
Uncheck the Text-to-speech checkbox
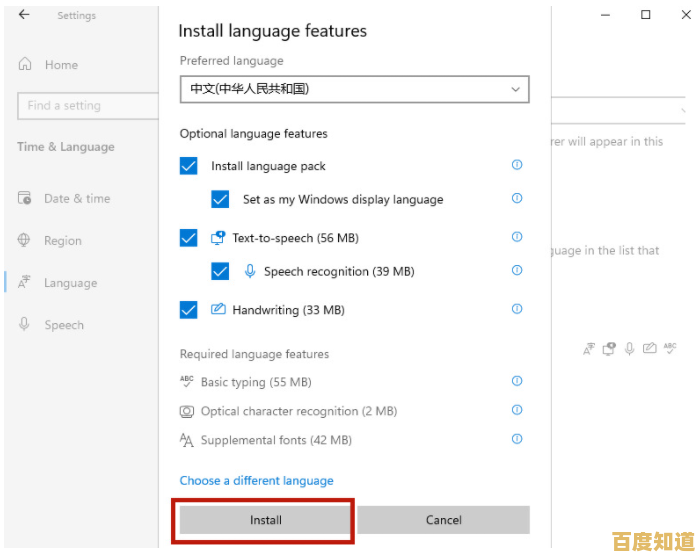click(189, 238)
